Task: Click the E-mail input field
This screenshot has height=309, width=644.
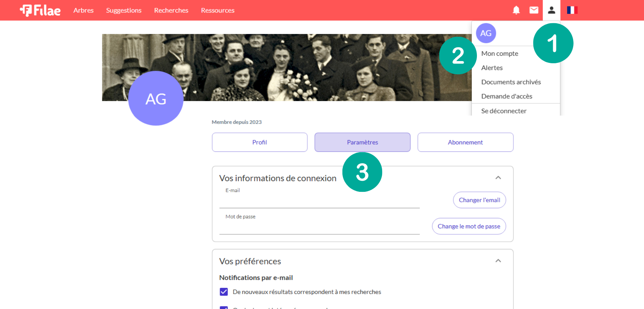Action: pos(319,201)
